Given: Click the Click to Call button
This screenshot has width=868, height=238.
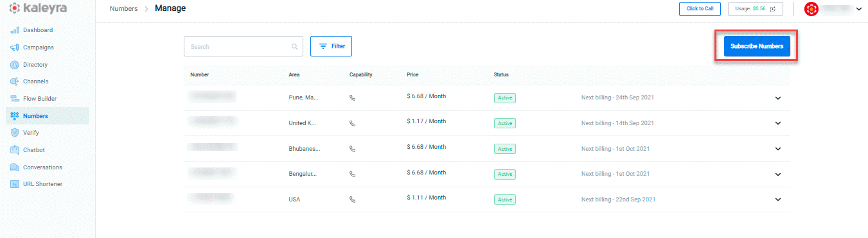Looking at the screenshot, I should click(700, 9).
